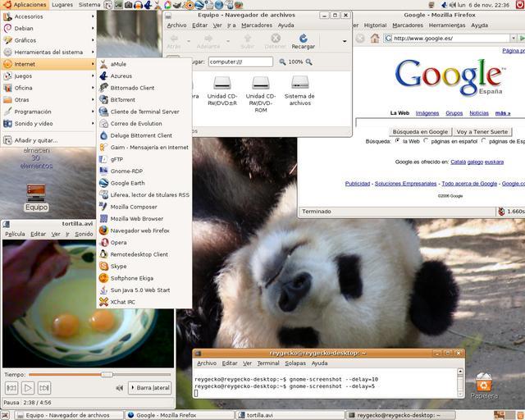
Task: Click the 'Búsqueda en Google' button
Action: click(420, 131)
